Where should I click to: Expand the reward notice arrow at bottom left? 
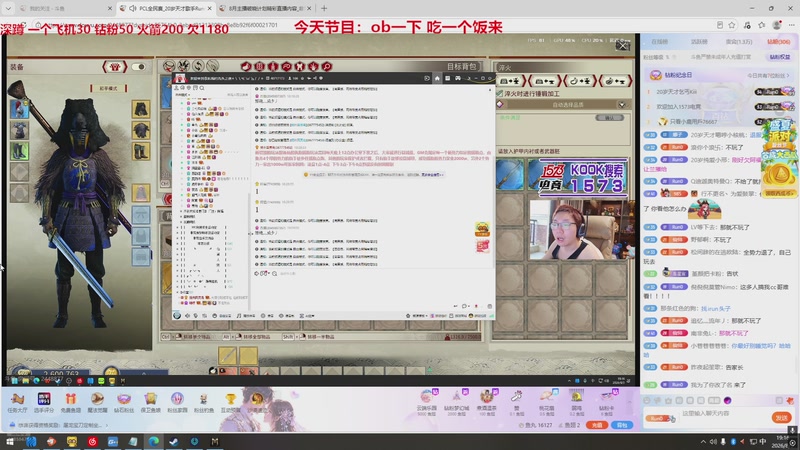[x=108, y=425]
